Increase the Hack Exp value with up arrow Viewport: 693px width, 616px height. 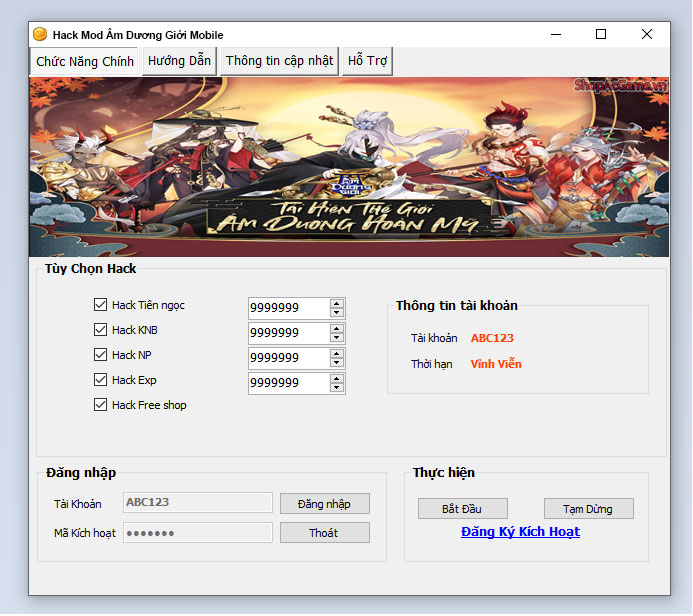[x=337, y=379]
